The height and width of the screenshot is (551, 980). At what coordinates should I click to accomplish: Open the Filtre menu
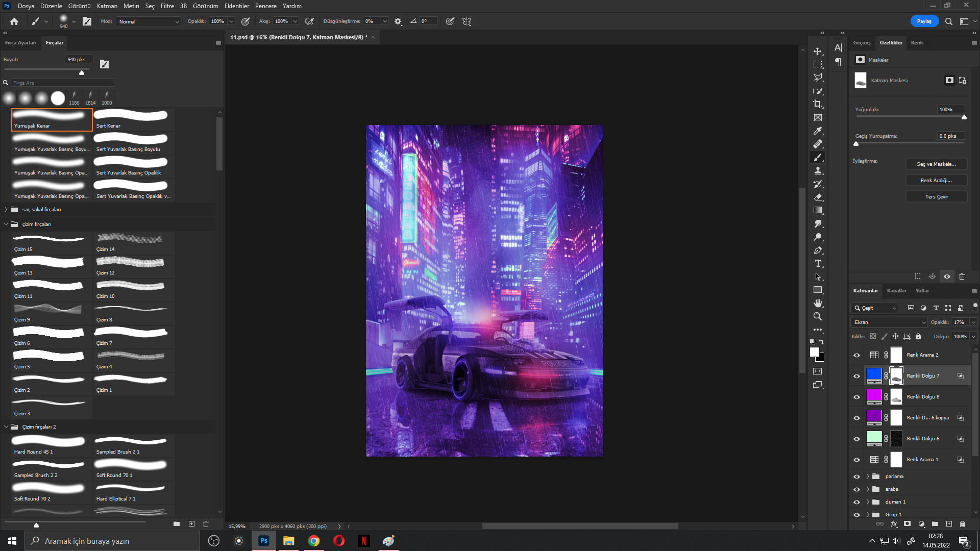pyautogui.click(x=167, y=6)
